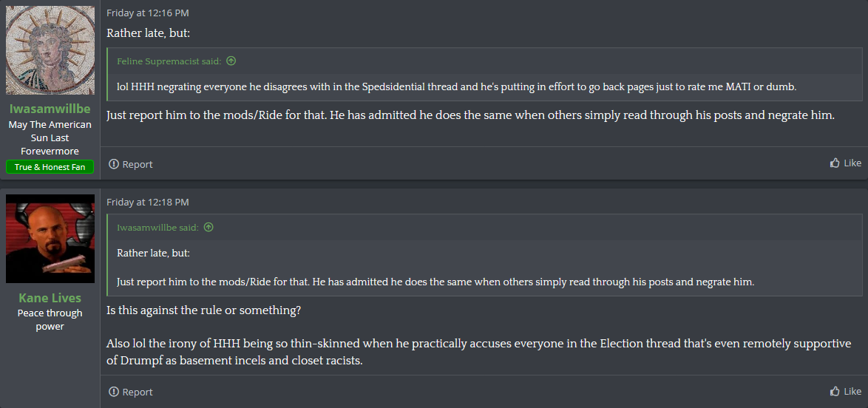Image resolution: width=868 pixels, height=408 pixels.
Task: Click the up-arrow icon beside Feline Supremacist quote
Action: (x=231, y=61)
